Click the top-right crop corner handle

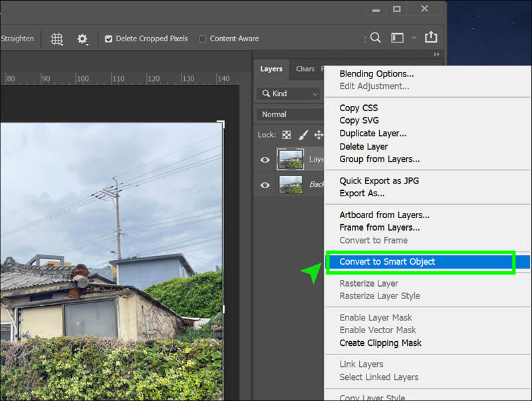point(221,123)
